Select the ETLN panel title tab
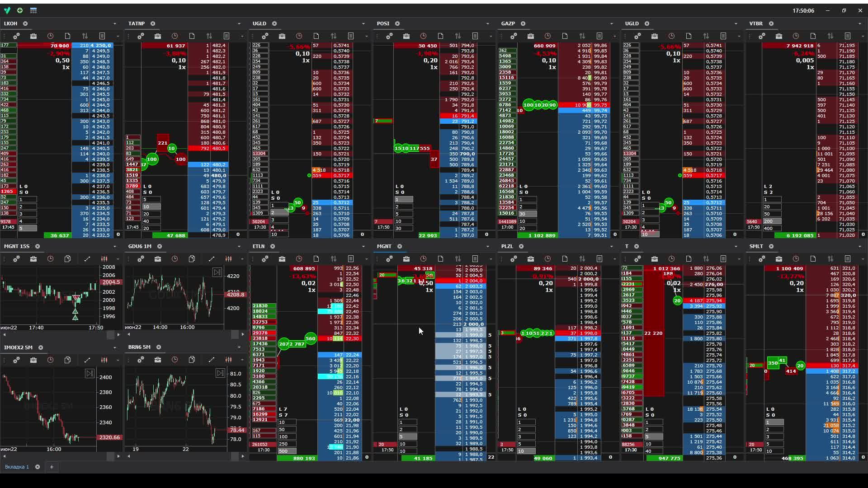Image resolution: width=868 pixels, height=488 pixels. click(x=259, y=246)
